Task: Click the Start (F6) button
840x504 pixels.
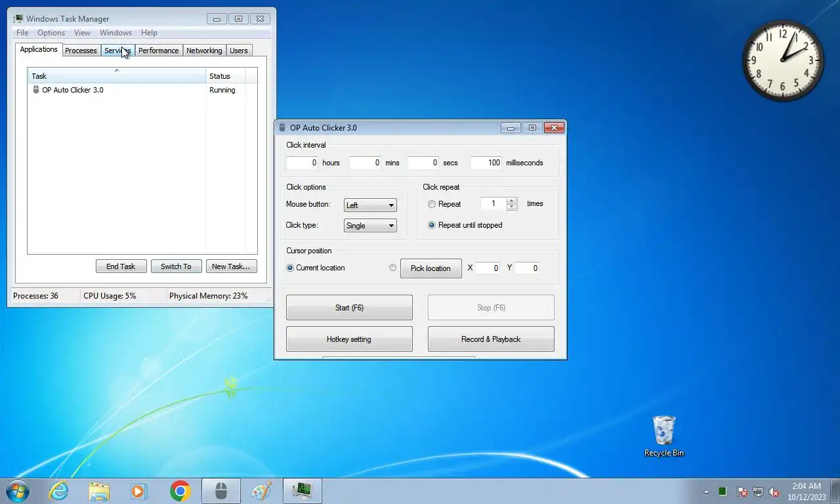Action: coord(349,307)
